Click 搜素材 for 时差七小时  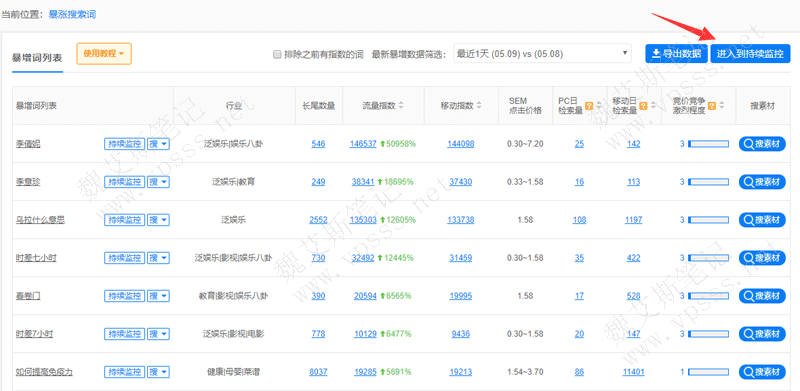pos(762,258)
